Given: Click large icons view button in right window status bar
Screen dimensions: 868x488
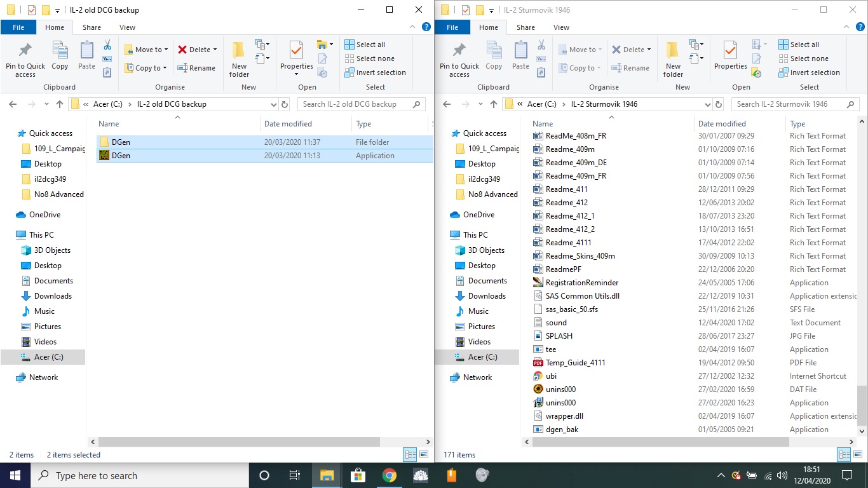Looking at the screenshot, I should tap(858, 454).
